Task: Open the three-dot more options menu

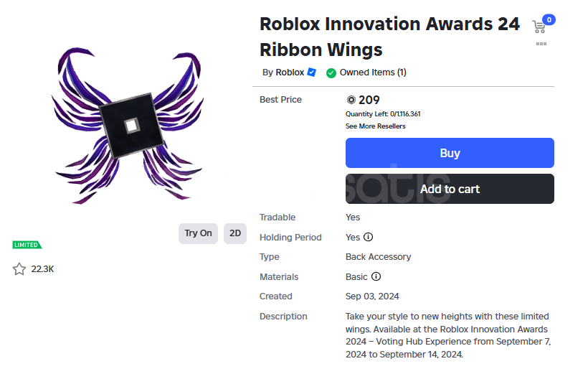Action: coord(541,44)
